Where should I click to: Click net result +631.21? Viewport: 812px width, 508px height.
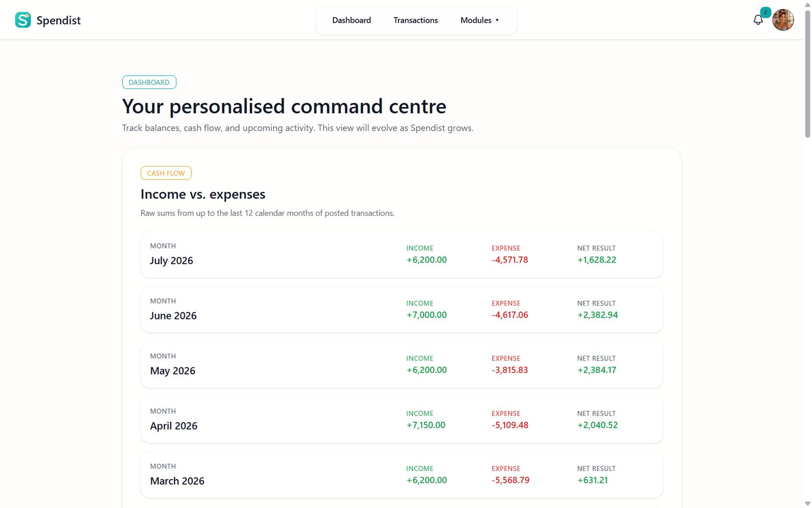click(x=592, y=480)
